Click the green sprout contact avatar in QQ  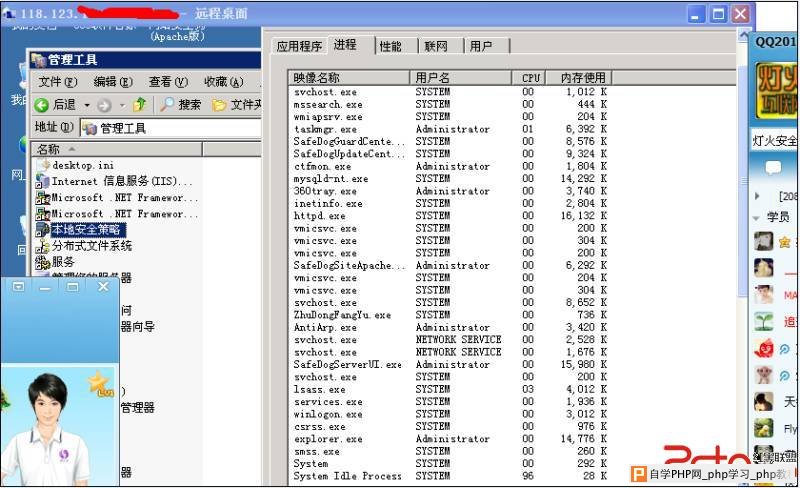(764, 322)
